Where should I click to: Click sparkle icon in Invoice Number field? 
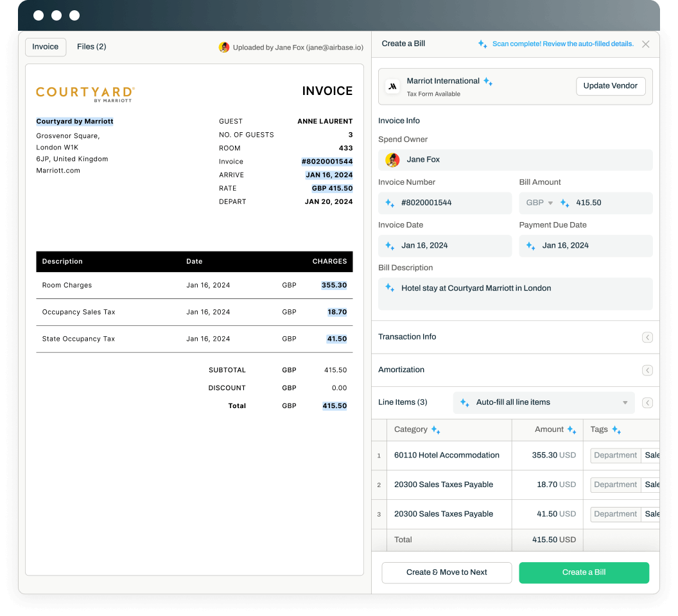click(390, 203)
